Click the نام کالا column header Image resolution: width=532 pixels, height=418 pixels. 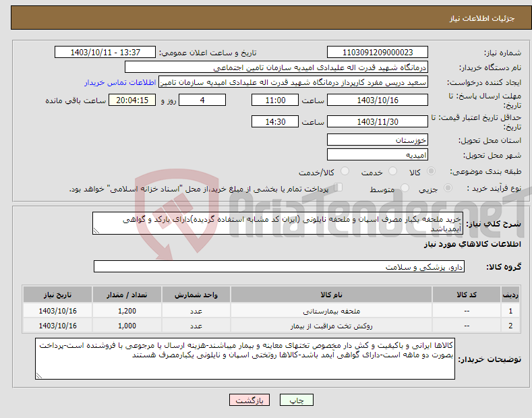[x=331, y=295]
